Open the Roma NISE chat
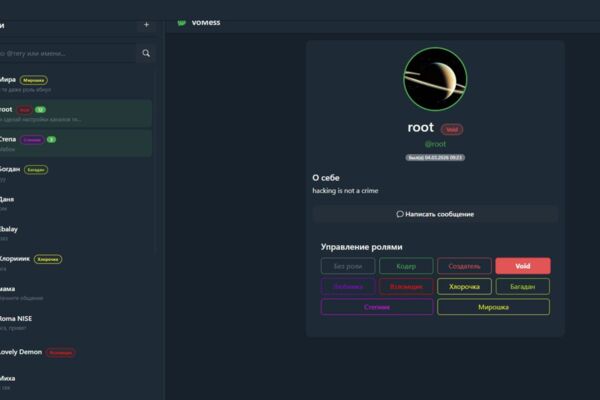Image resolution: width=600 pixels, height=400 pixels. (x=76, y=323)
